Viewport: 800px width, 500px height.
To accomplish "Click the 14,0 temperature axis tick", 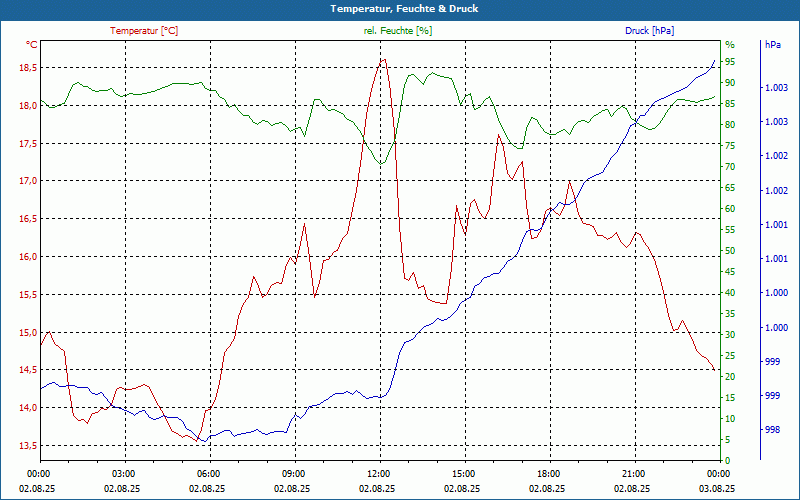I will click(x=29, y=408).
